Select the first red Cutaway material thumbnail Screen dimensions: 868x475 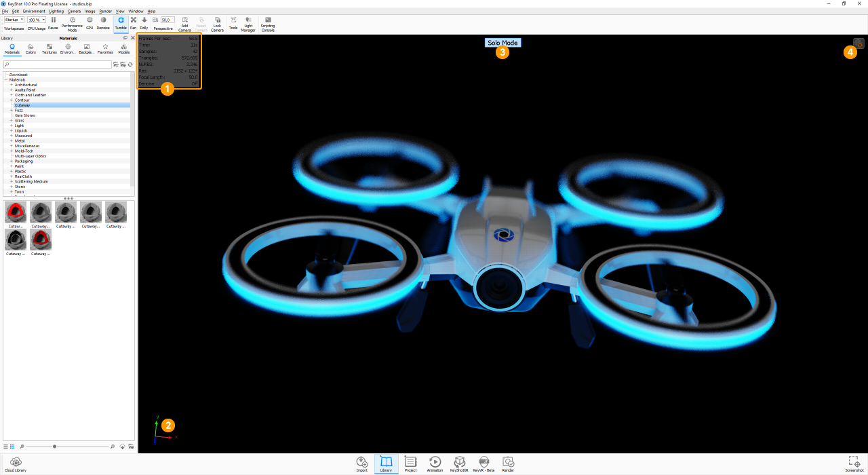[15, 212]
